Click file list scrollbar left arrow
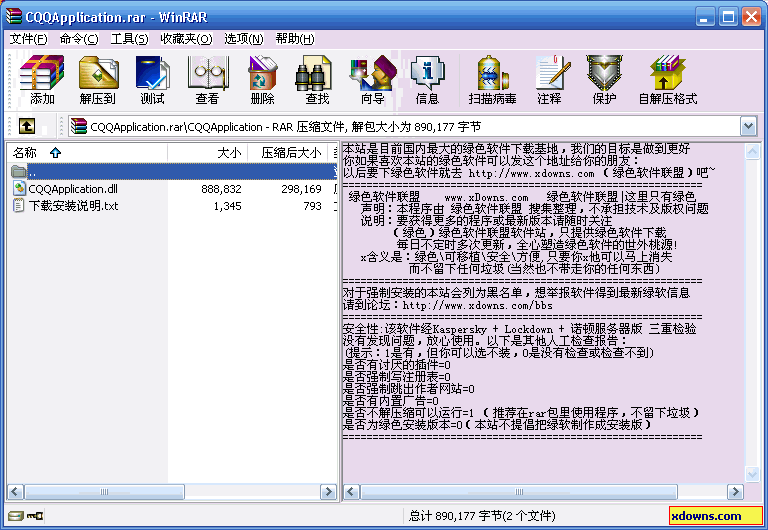 (x=15, y=492)
